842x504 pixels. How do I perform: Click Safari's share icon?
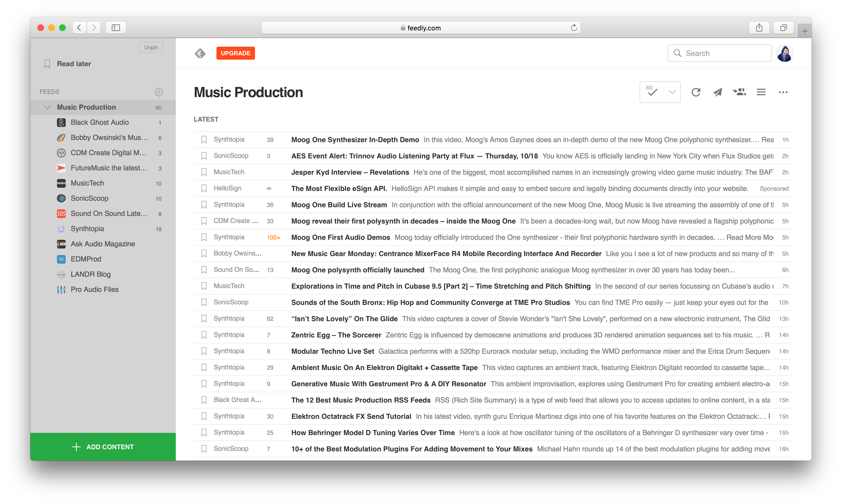(759, 27)
